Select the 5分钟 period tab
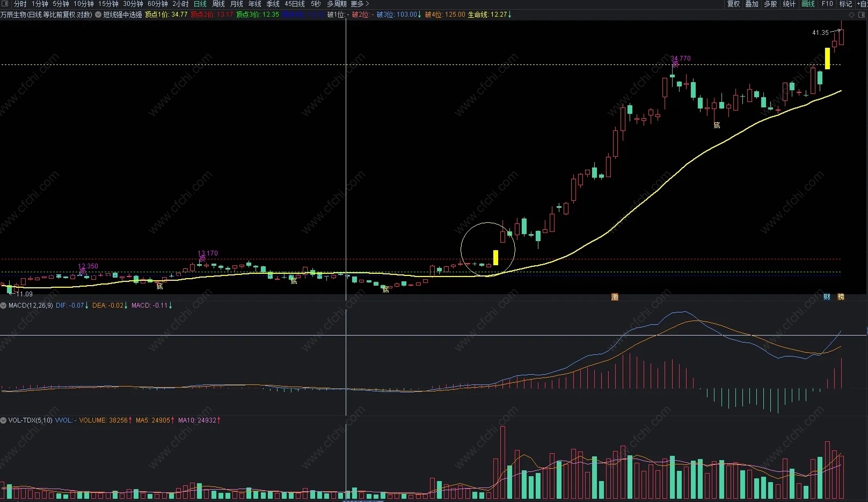Image resolution: width=868 pixels, height=502 pixels. 61,4
